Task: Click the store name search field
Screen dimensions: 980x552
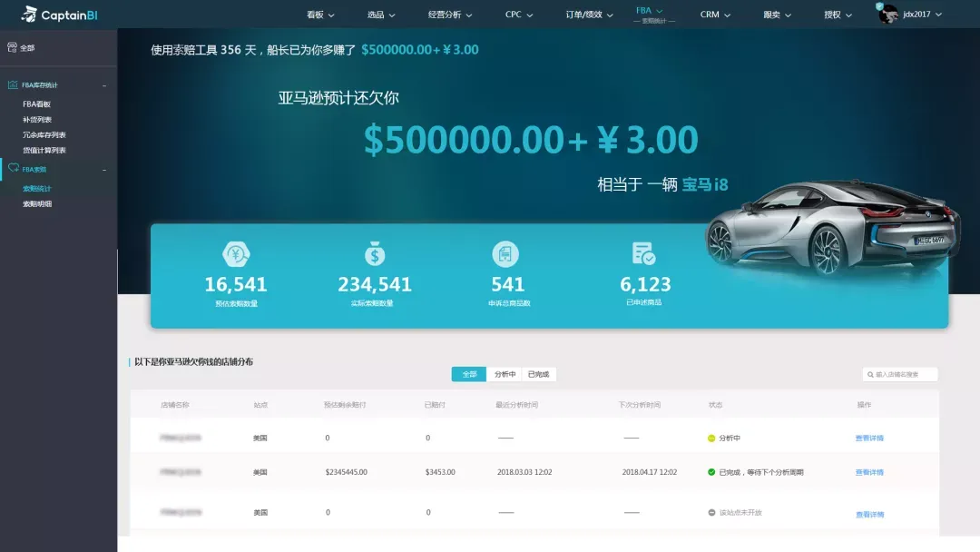Action: tap(900, 374)
